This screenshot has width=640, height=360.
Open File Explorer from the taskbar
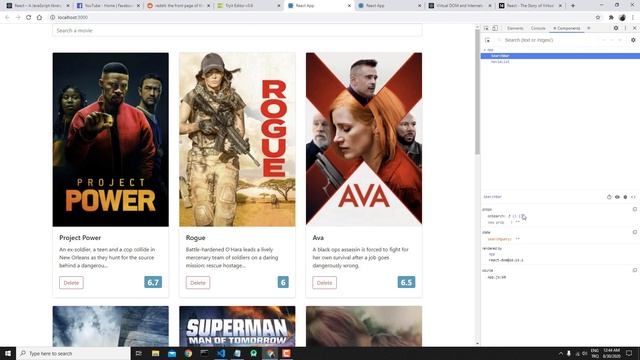pos(156,353)
